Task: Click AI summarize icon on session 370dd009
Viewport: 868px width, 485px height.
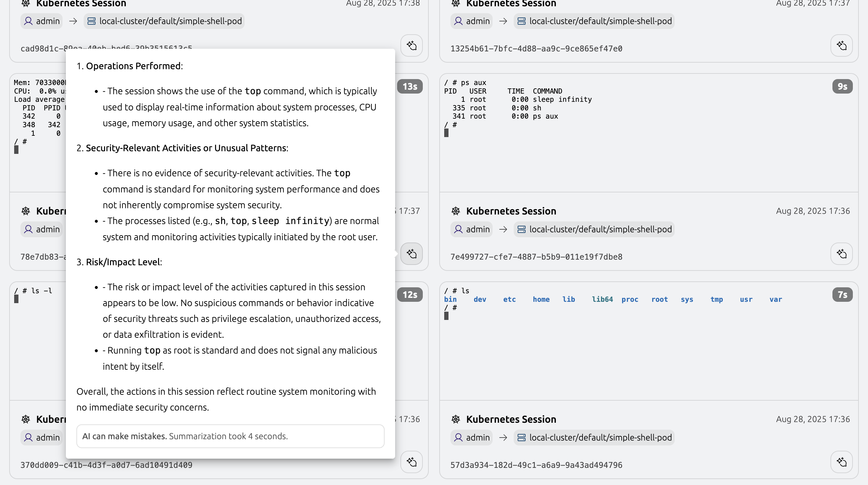Action: 411,462
